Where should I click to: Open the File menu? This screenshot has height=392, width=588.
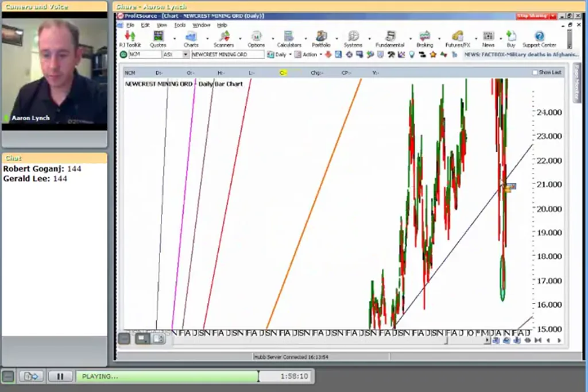(130, 25)
